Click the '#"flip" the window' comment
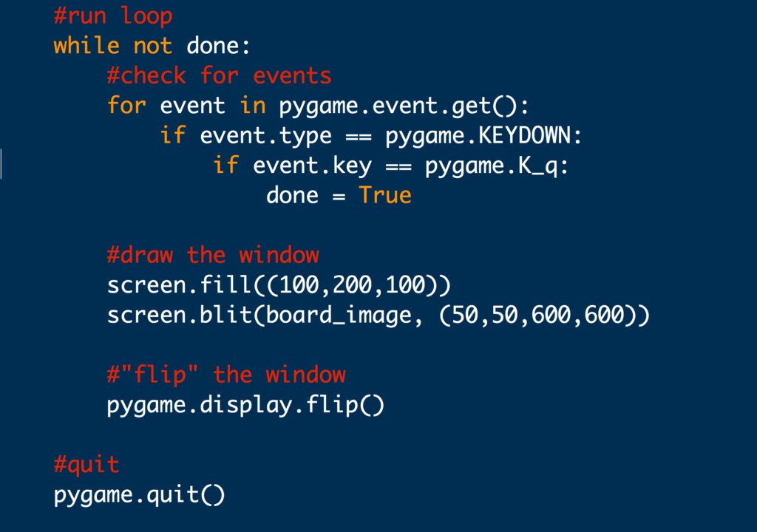 [x=226, y=375]
